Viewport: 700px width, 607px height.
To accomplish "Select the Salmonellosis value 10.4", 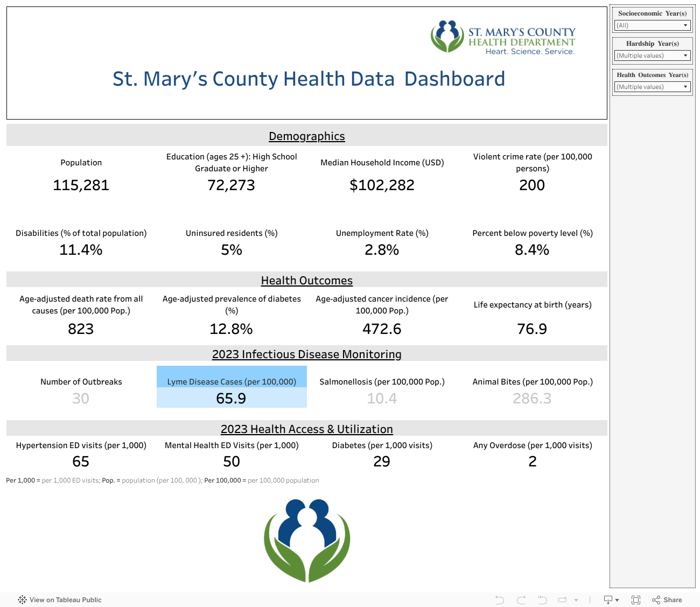I will (x=382, y=399).
